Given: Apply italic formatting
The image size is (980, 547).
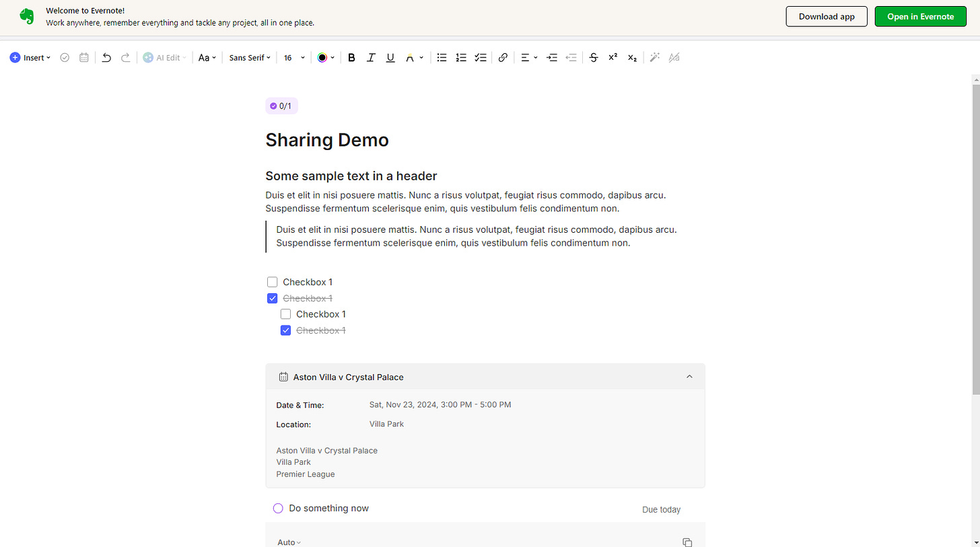Looking at the screenshot, I should tap(371, 58).
